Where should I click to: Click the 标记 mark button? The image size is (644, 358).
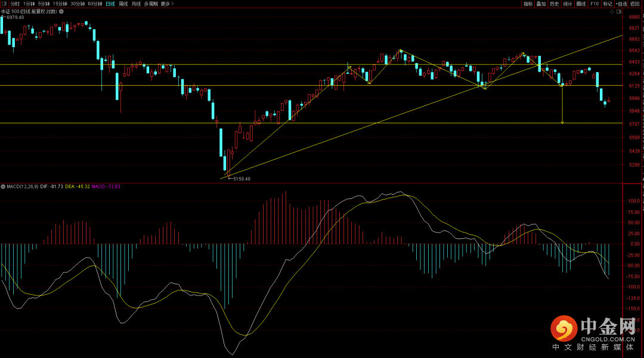(x=607, y=4)
